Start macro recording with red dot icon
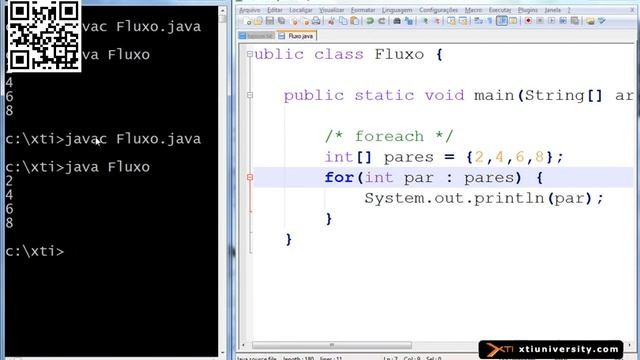The width and height of the screenshot is (640, 360). pos(528,21)
